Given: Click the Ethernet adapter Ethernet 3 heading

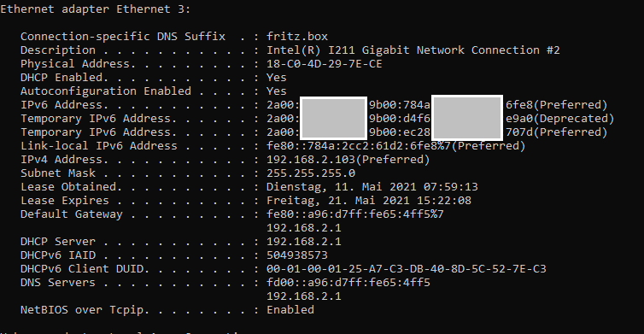Looking at the screenshot, I should (96, 9).
